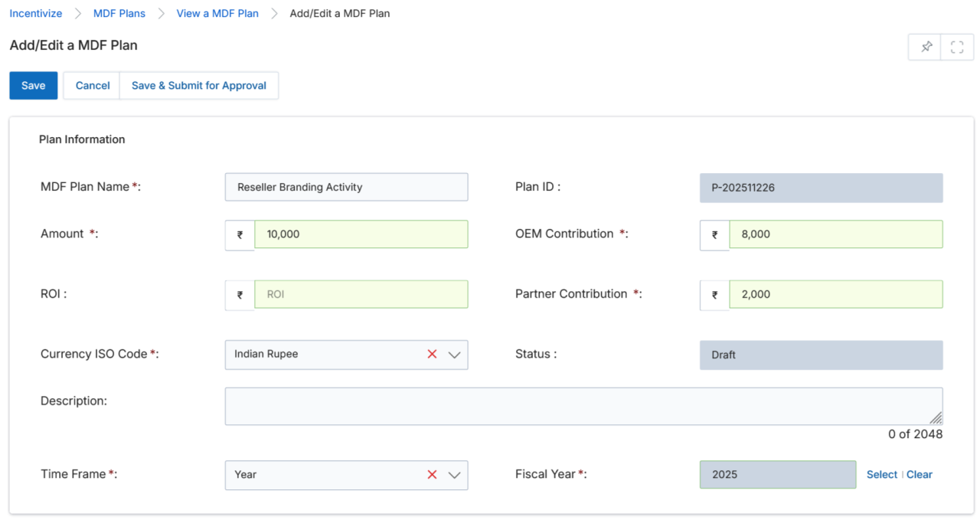This screenshot has height=520, width=980.
Task: Click rupee symbol beside ROI field
Action: click(240, 295)
